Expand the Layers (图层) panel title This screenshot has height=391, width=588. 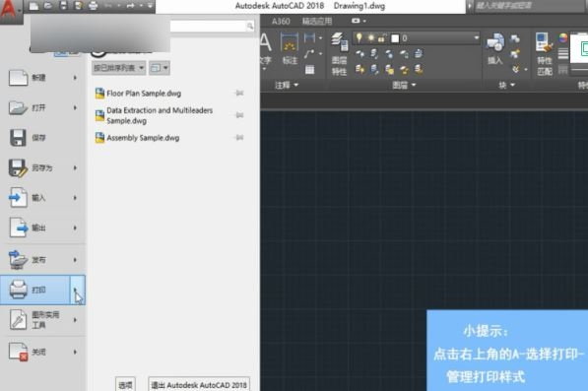404,85
